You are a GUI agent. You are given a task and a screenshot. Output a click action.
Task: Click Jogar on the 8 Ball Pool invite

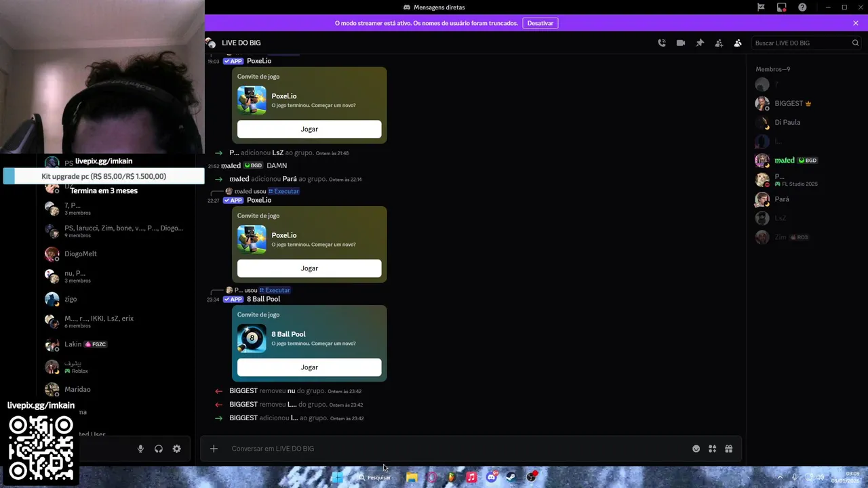click(309, 367)
